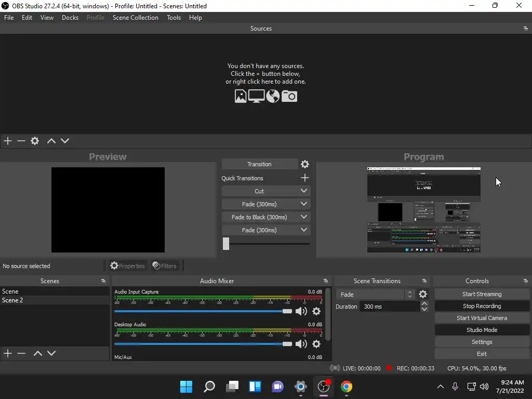
Task: Remove selected source with the minus icon
Action: 21,141
